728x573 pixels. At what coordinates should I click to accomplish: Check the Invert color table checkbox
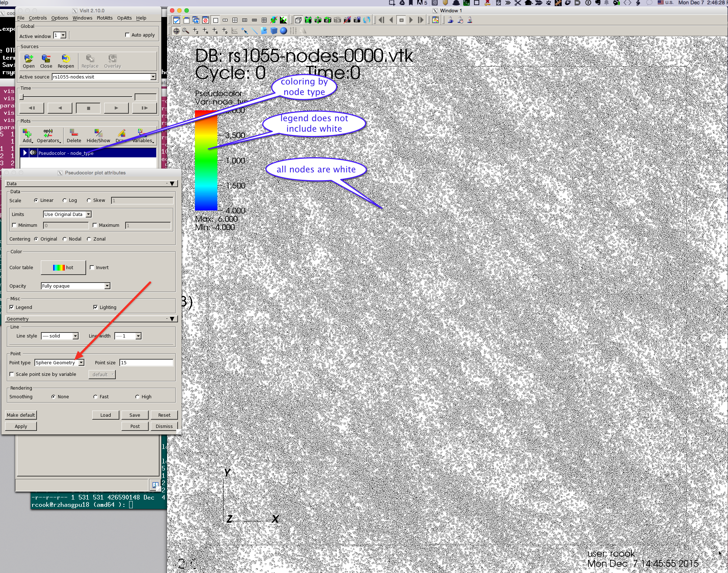pos(92,268)
